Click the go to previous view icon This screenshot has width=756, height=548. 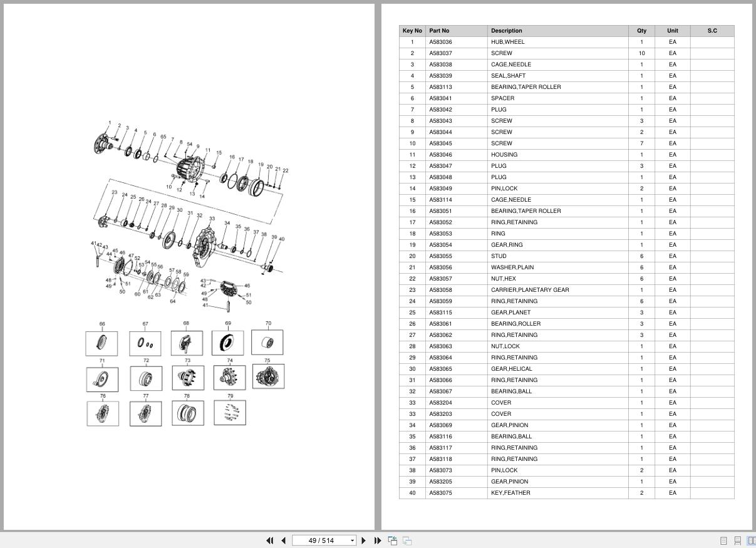click(393, 540)
